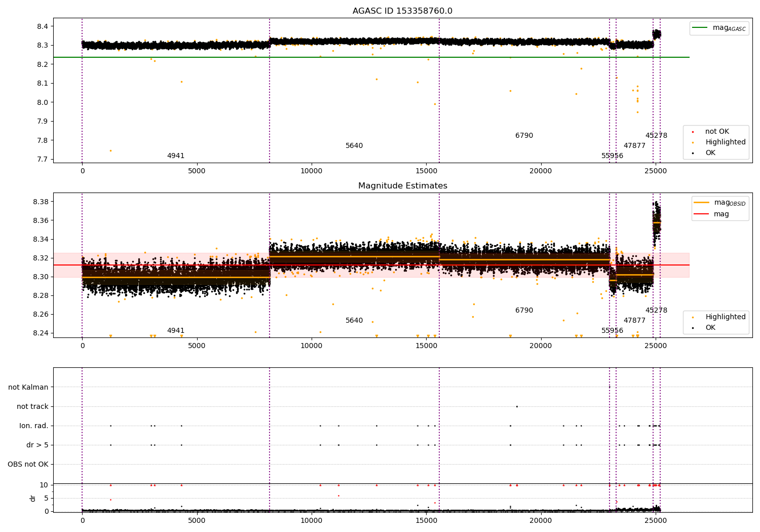The width and height of the screenshot is (760, 532).
Task: Click the 'not Kalman' row label
Action: coord(28,388)
